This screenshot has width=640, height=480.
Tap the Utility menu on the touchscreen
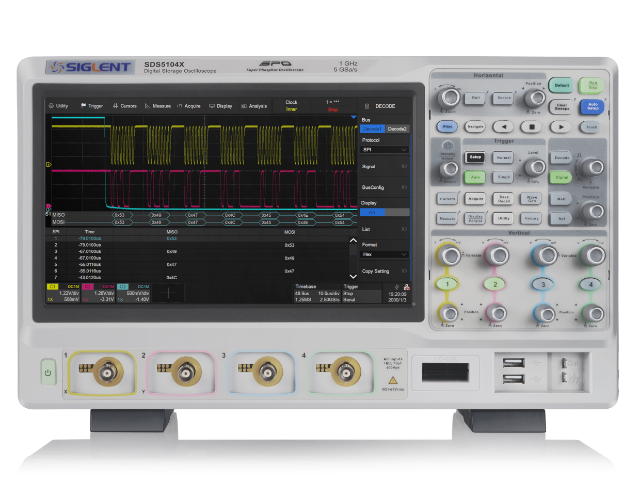click(x=58, y=106)
